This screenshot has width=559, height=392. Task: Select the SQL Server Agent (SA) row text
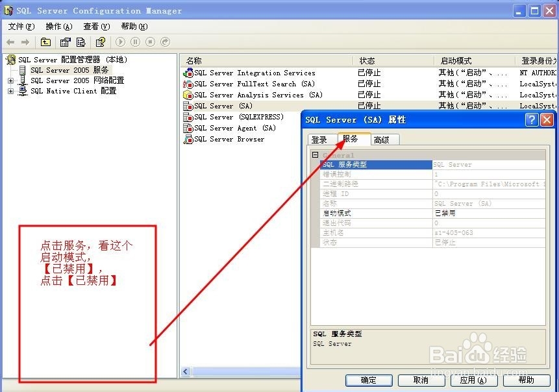pyautogui.click(x=235, y=129)
